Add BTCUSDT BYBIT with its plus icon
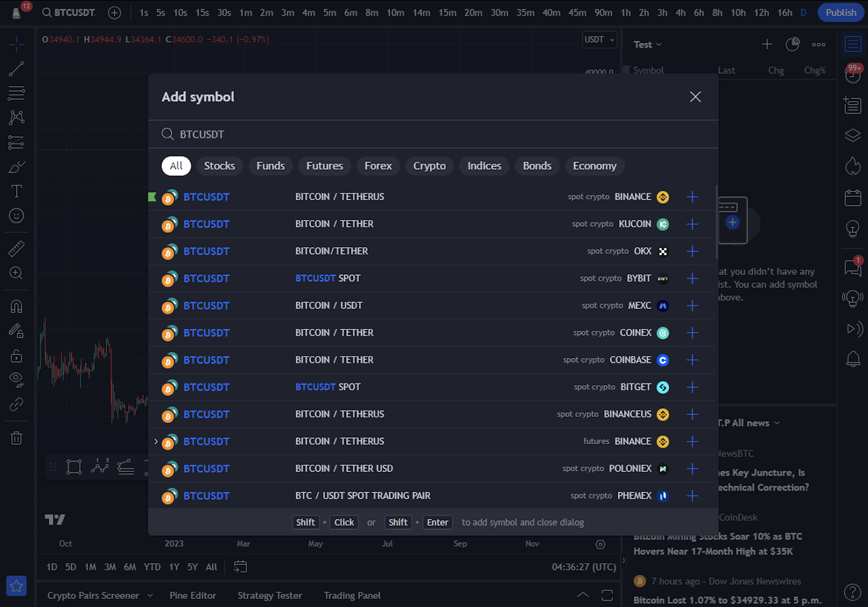The width and height of the screenshot is (868, 607). (692, 279)
